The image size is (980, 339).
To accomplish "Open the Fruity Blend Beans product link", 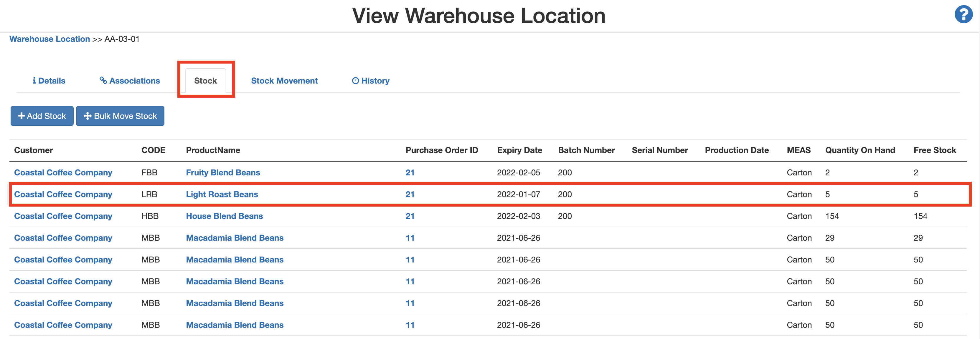I will [x=222, y=172].
